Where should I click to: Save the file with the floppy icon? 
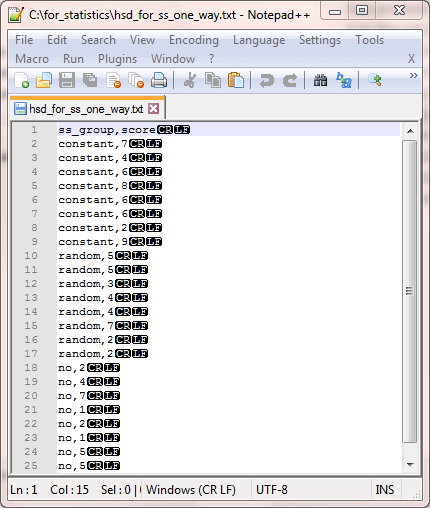click(67, 80)
